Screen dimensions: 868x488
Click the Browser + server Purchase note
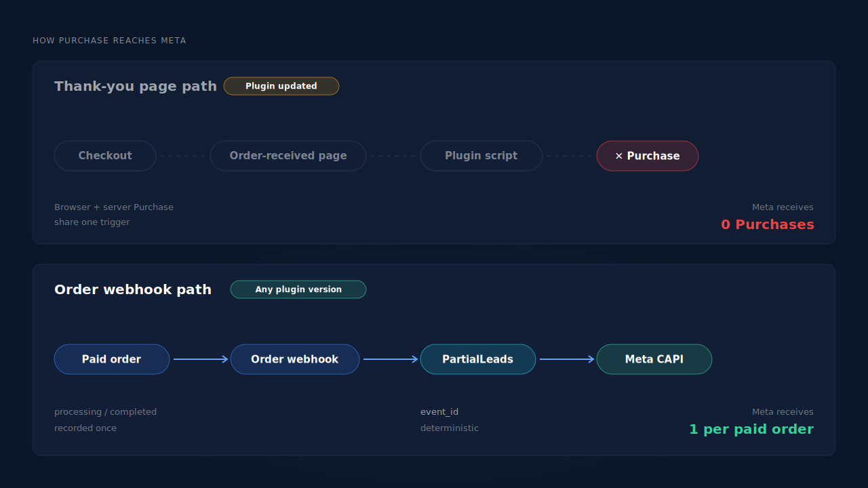(114, 207)
